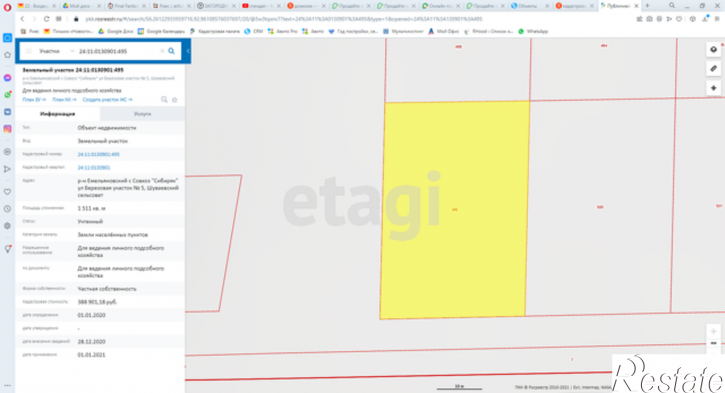Focus the cadastral number search input
The height and width of the screenshot is (393, 725).
(118, 51)
